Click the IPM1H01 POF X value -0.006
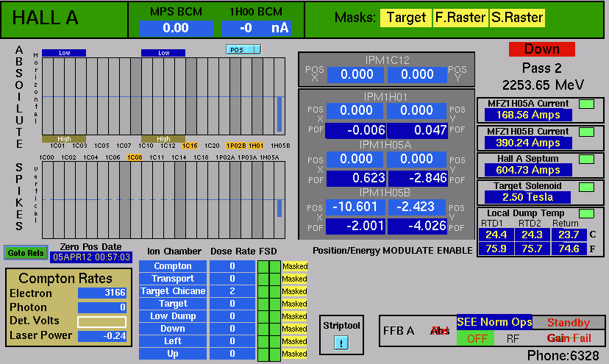The image size is (609, 364). click(355, 131)
